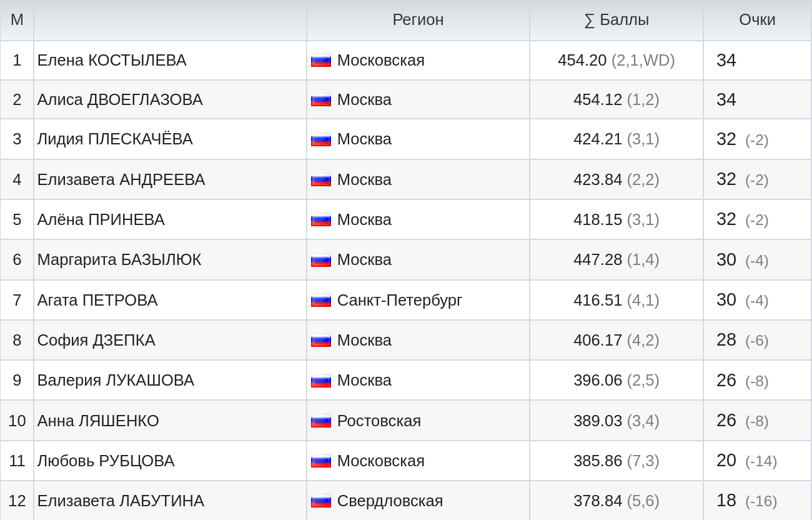
Task: Click the flag next to Санкт-Петербург
Action: [x=321, y=301]
